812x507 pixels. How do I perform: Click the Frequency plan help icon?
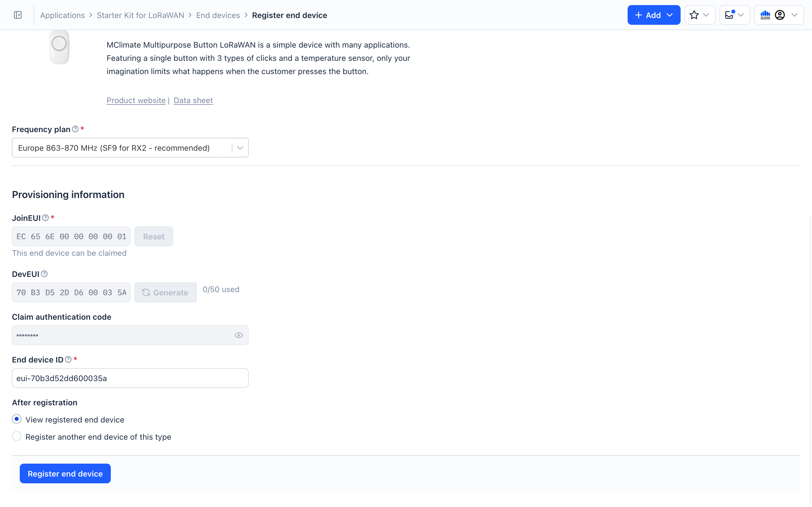(x=76, y=129)
